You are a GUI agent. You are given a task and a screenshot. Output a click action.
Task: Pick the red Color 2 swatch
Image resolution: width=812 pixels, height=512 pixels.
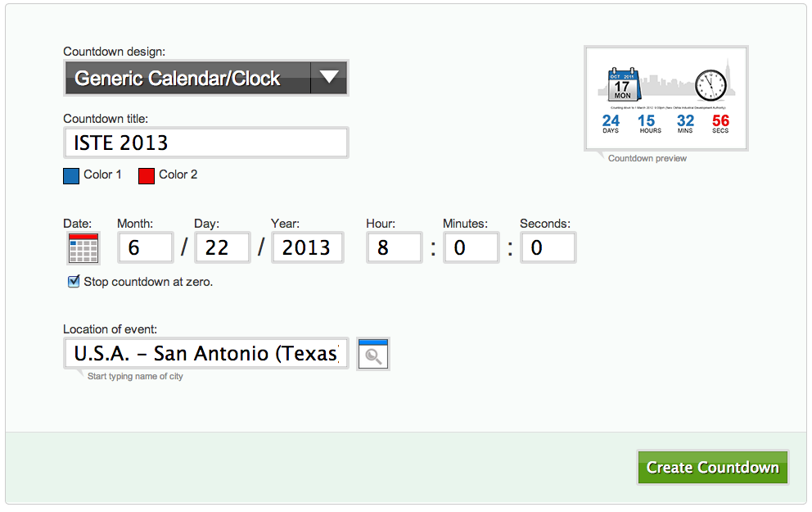coord(147,176)
